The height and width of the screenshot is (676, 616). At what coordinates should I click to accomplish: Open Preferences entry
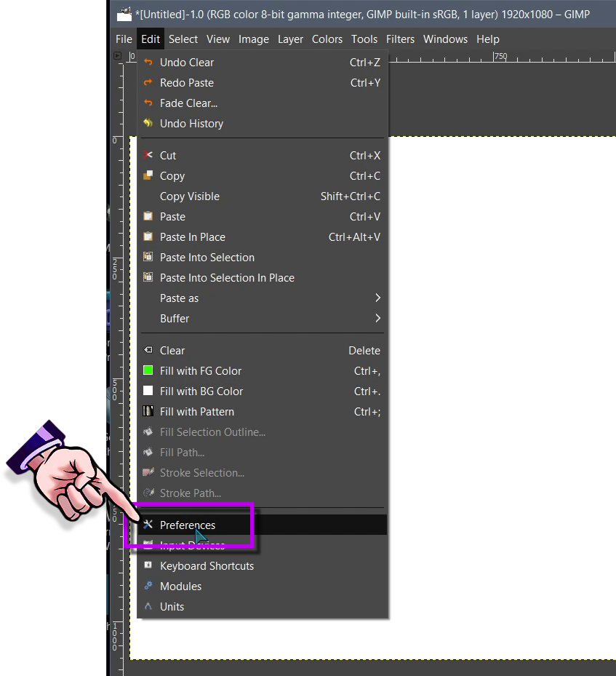pos(263,525)
